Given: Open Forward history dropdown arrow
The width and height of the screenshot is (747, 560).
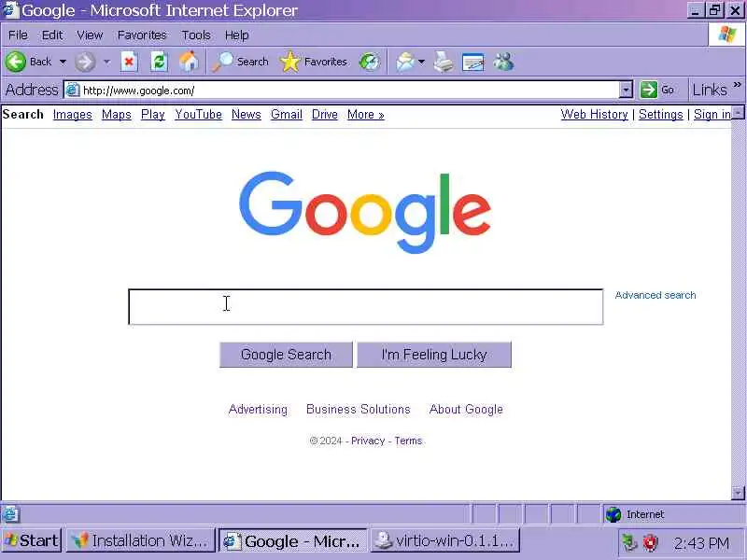Looking at the screenshot, I should click(106, 62).
